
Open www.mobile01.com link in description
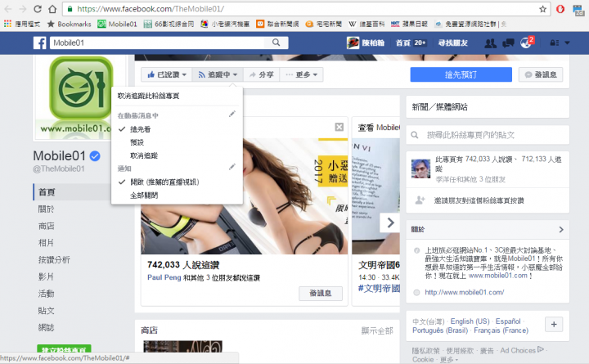click(x=497, y=276)
